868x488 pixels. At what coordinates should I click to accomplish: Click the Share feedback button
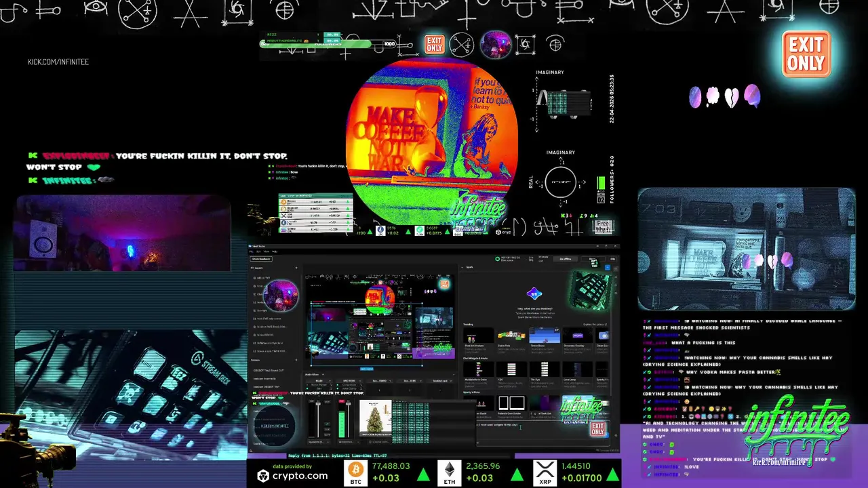coord(261,259)
